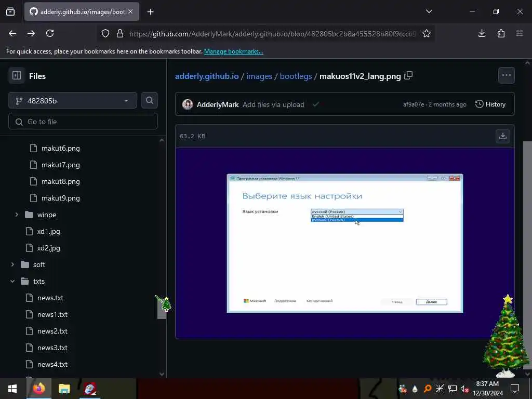The height and width of the screenshot is (399, 532).
Task: Open tracking protection shield icon
Action: tap(105, 34)
